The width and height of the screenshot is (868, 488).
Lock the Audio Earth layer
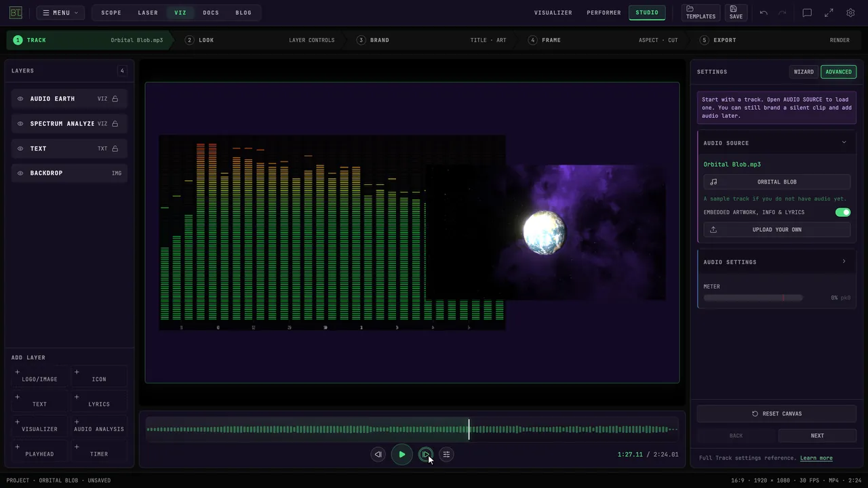[x=115, y=99]
